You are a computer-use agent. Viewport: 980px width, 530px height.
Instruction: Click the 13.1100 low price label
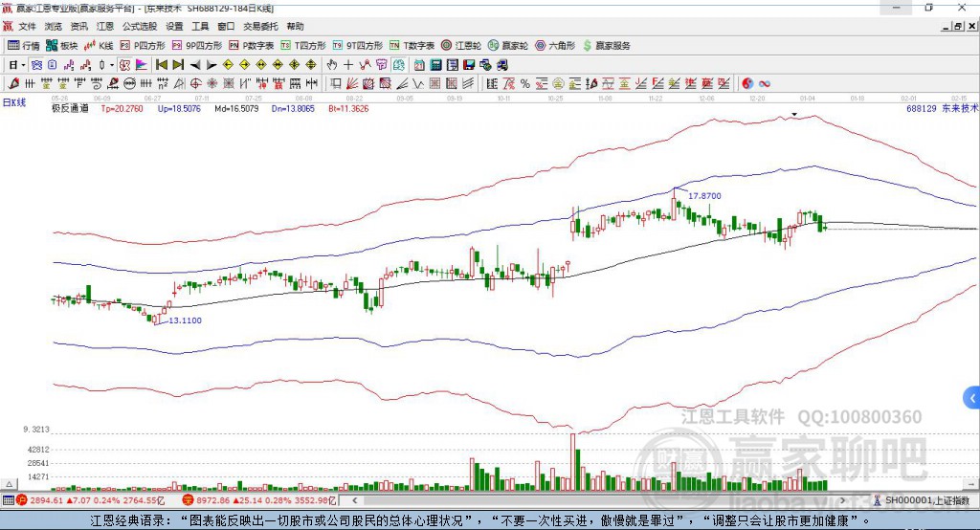(185, 320)
